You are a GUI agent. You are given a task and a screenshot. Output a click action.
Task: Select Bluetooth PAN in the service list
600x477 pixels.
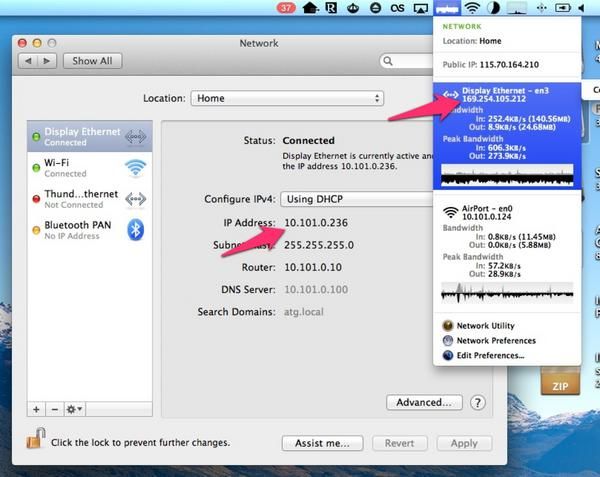[88, 230]
